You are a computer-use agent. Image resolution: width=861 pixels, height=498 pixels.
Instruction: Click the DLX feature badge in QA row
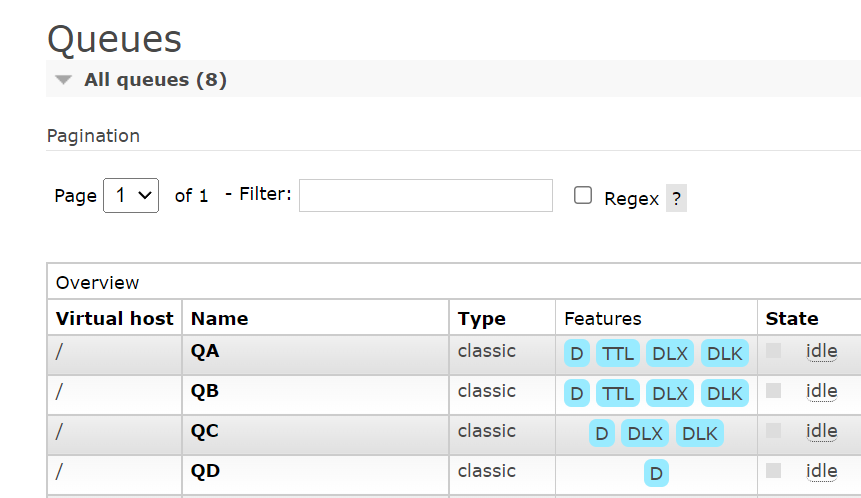[670, 354]
